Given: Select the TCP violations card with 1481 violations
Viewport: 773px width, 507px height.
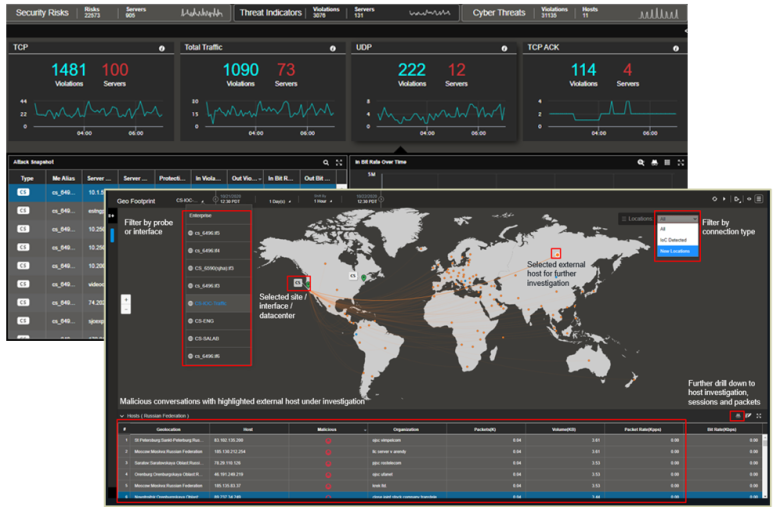Looking at the screenshot, I should (x=91, y=91).
